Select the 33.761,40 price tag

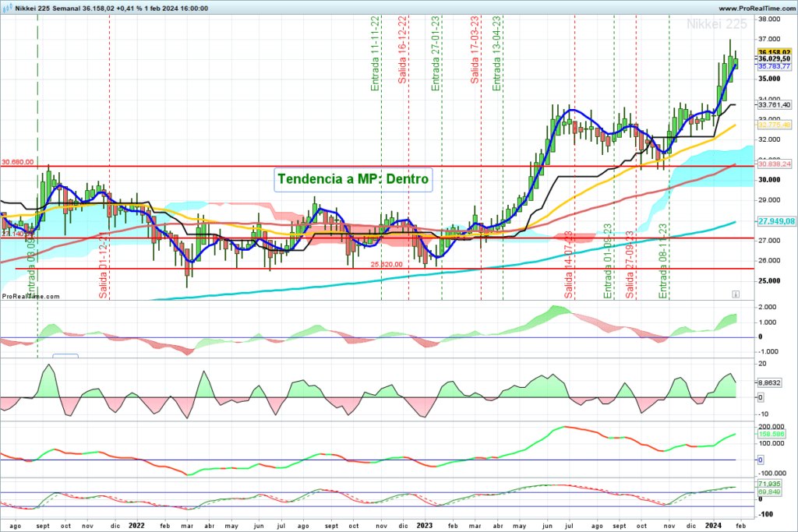(x=774, y=105)
